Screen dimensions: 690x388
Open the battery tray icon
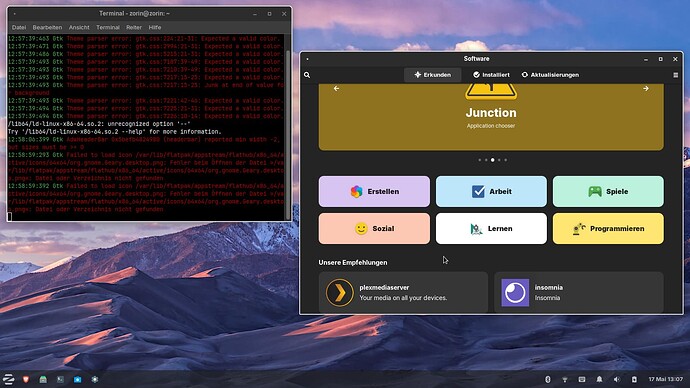[x=634, y=379]
